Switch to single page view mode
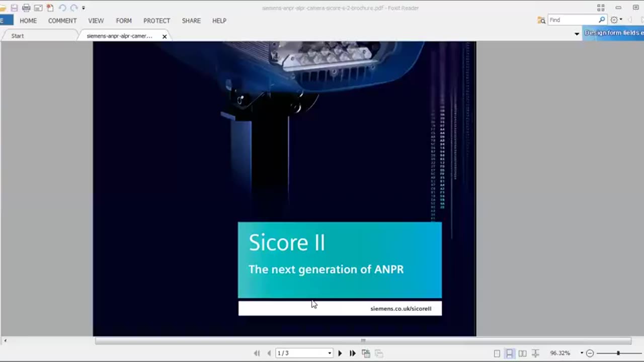Viewport: 644px width, 362px height. (497, 353)
